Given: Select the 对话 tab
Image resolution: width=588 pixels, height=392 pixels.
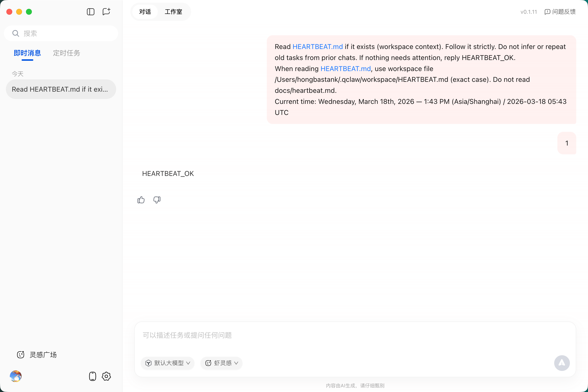Looking at the screenshot, I should click(145, 12).
